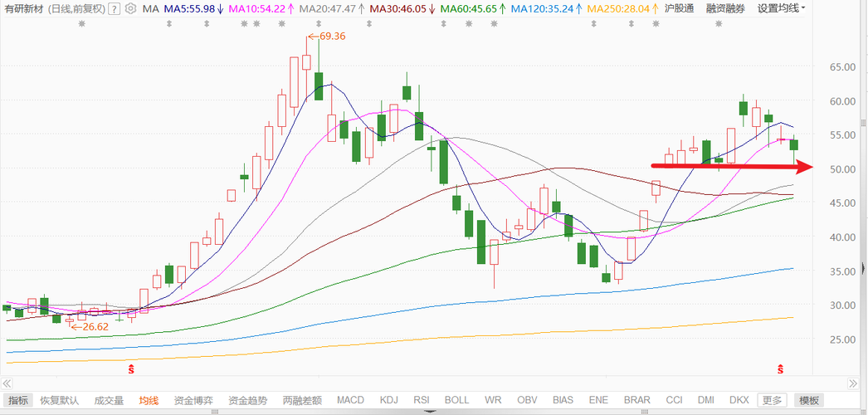Switch to the 资金趋势 indicator

pyautogui.click(x=247, y=400)
